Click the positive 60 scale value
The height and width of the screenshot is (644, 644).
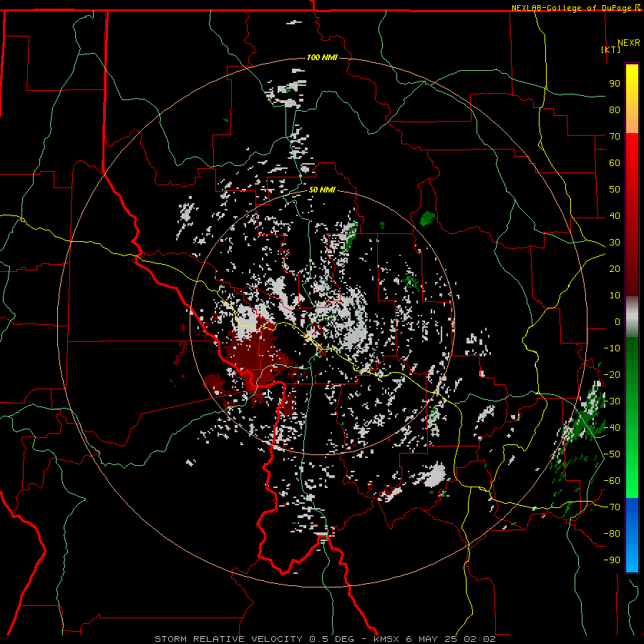click(x=615, y=163)
